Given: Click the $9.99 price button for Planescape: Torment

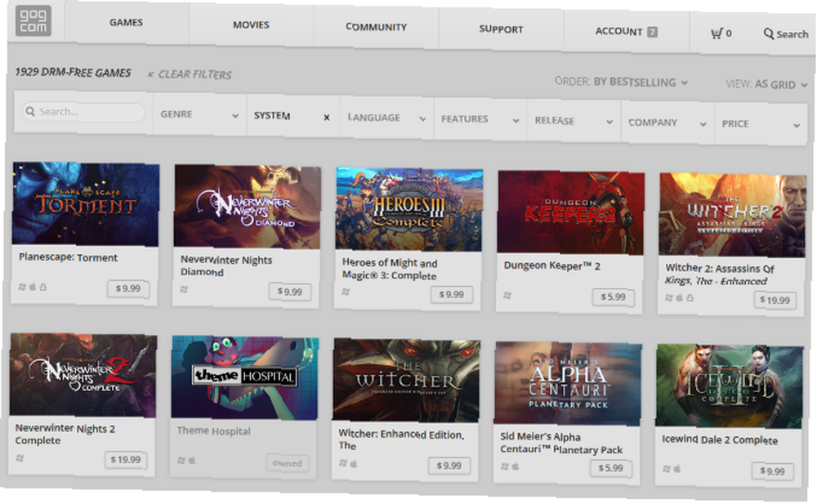Looking at the screenshot, I should (x=128, y=288).
